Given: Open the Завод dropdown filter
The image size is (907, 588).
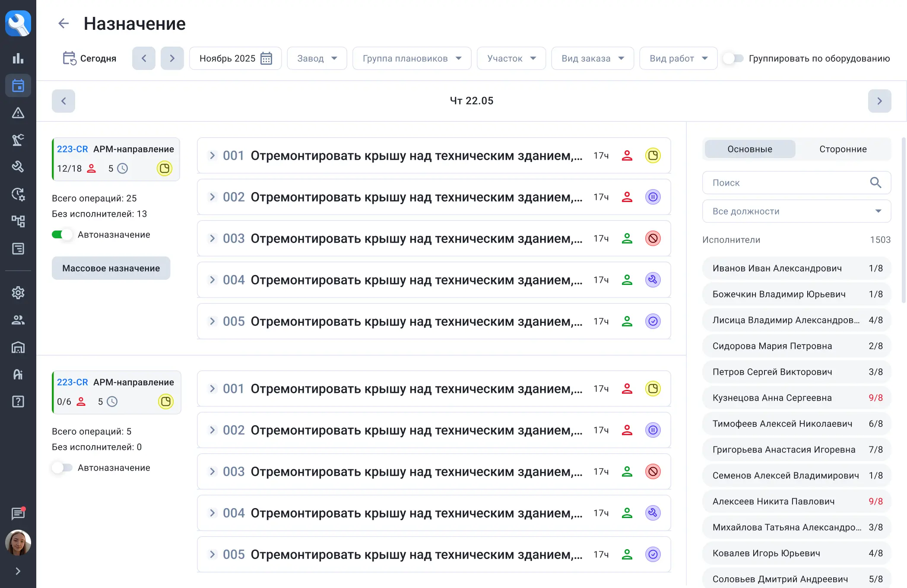Looking at the screenshot, I should pyautogui.click(x=317, y=58).
